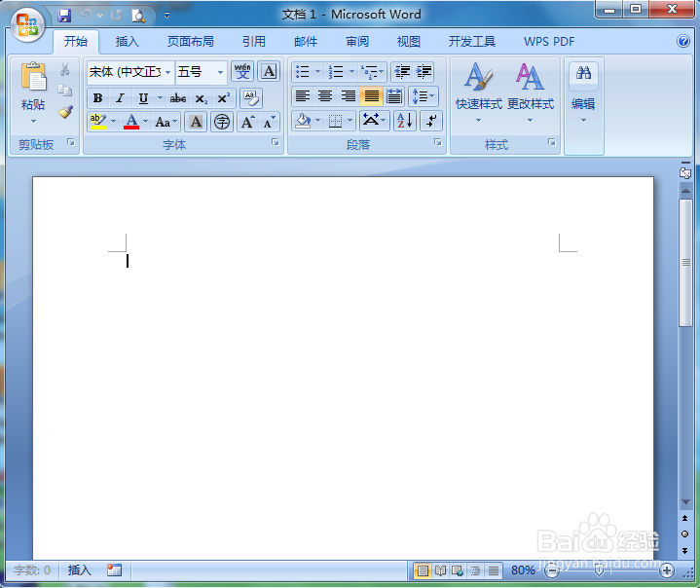The height and width of the screenshot is (588, 700).
Task: Increase paragraph indent
Action: tap(424, 71)
